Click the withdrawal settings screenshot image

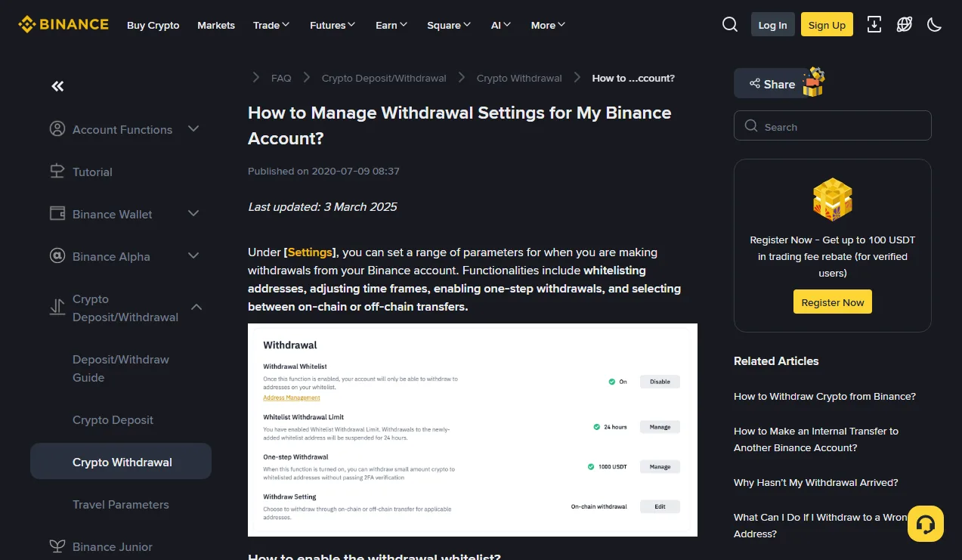point(472,430)
